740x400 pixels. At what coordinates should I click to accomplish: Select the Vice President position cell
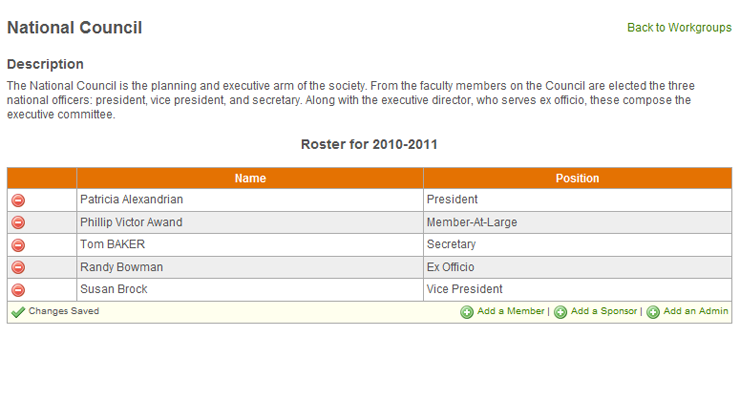click(x=578, y=290)
